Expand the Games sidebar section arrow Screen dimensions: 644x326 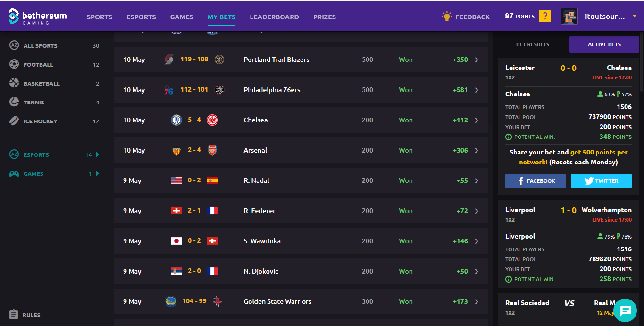click(98, 173)
